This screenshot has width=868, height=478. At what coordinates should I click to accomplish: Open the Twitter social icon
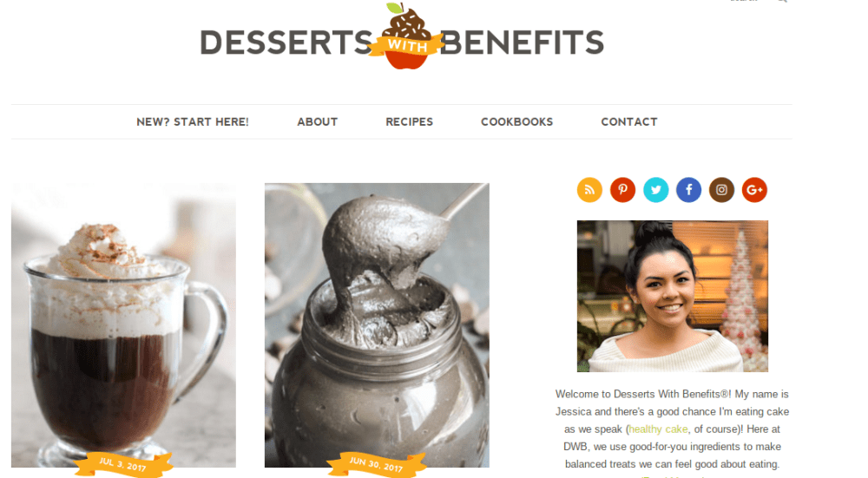[656, 190]
